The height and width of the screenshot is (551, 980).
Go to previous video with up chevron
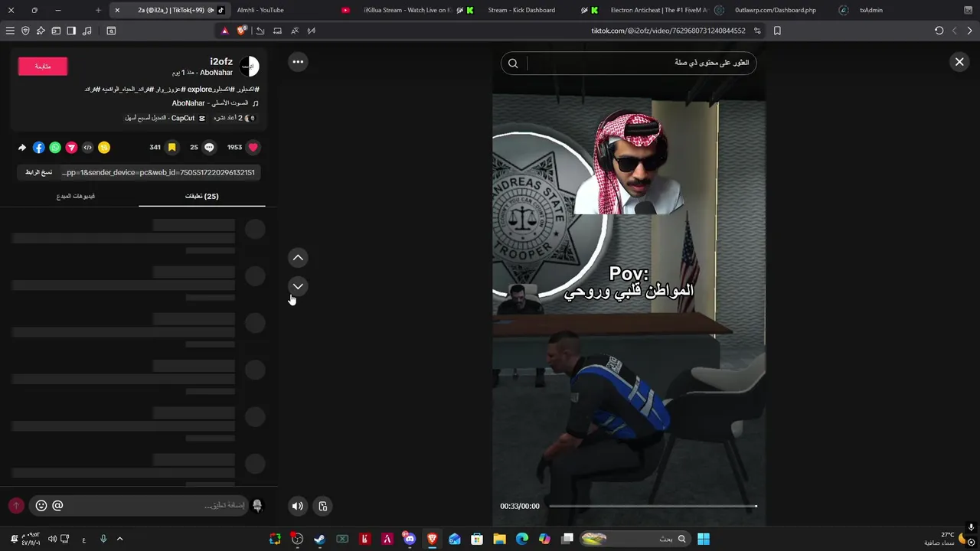click(x=298, y=258)
